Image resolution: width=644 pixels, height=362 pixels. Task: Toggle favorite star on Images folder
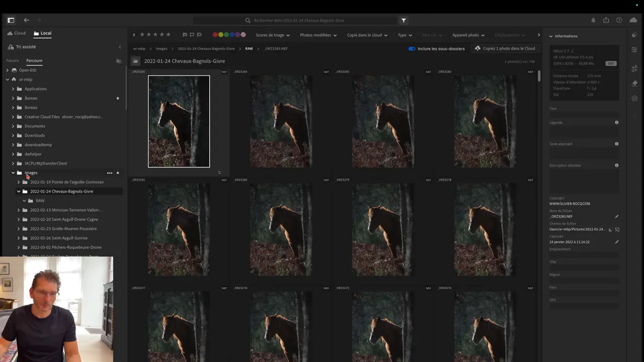tap(118, 173)
